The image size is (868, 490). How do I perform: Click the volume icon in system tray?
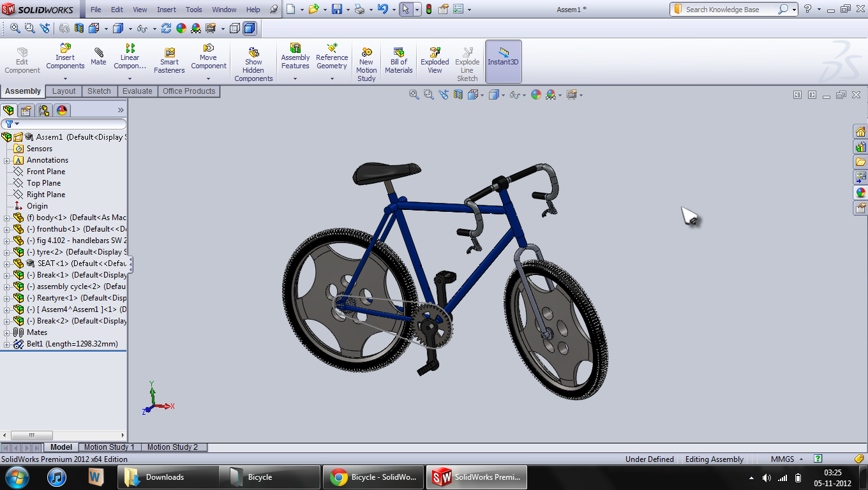767,478
